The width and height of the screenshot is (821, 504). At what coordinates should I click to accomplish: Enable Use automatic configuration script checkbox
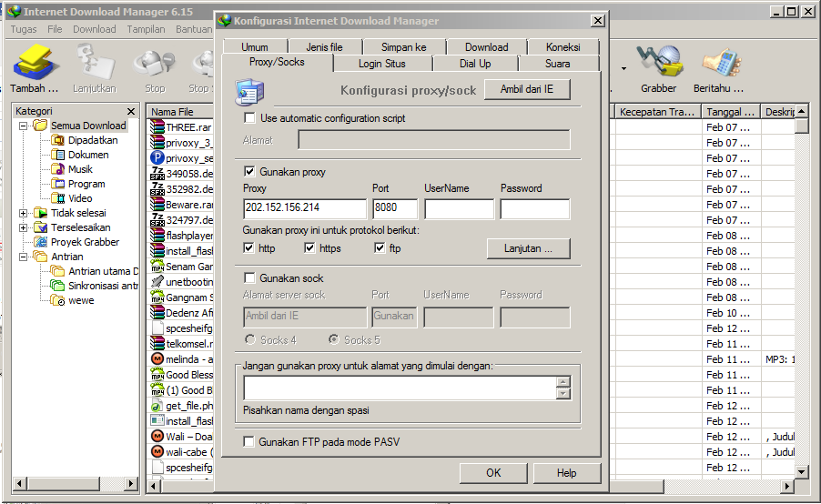coord(249,118)
